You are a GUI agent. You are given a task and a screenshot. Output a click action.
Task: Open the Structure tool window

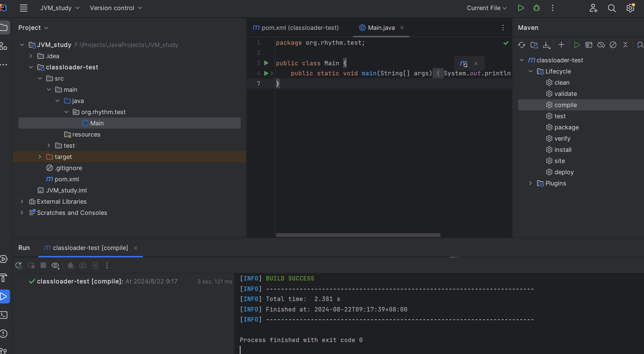pyautogui.click(x=4, y=46)
